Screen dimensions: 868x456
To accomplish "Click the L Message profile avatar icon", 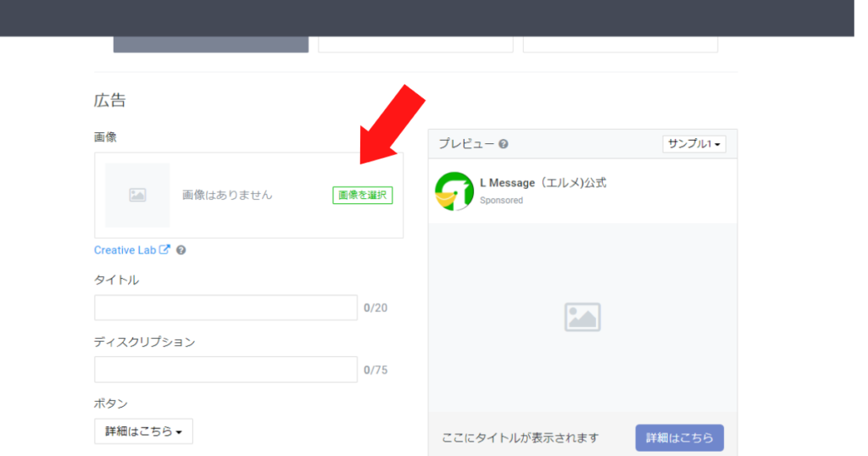I will pyautogui.click(x=454, y=191).
